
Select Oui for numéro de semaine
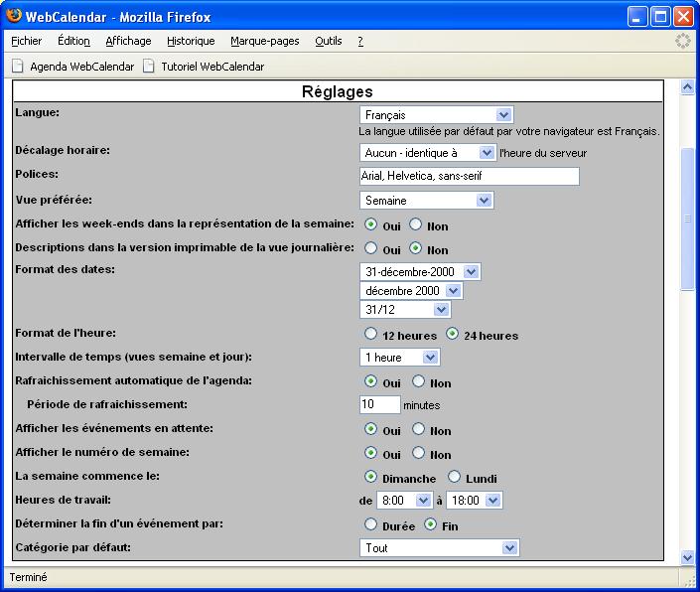[x=370, y=453]
